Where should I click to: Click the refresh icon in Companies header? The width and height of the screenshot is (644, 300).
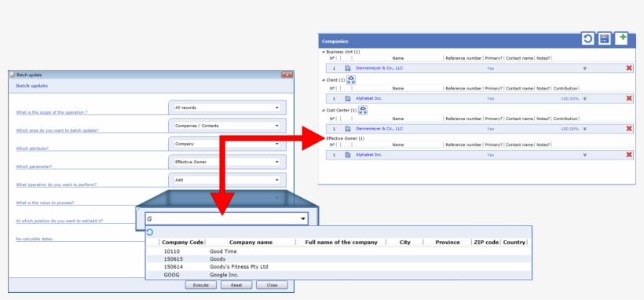coord(587,38)
